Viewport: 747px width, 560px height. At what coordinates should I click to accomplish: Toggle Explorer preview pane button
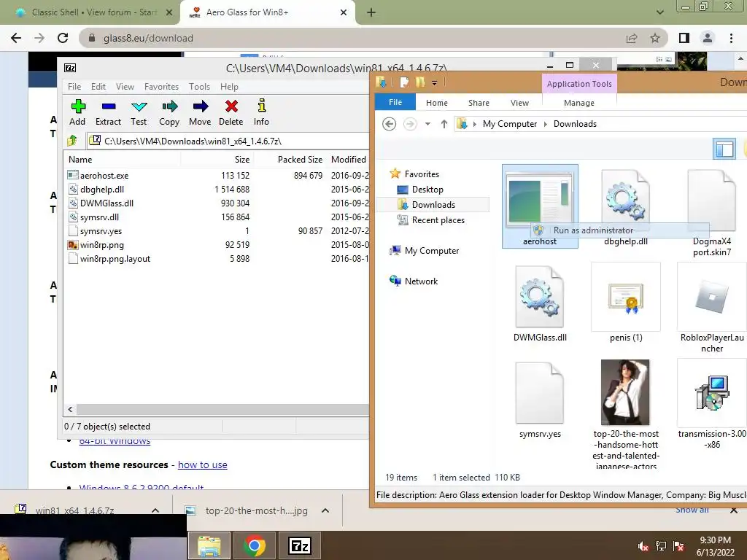[x=724, y=149]
